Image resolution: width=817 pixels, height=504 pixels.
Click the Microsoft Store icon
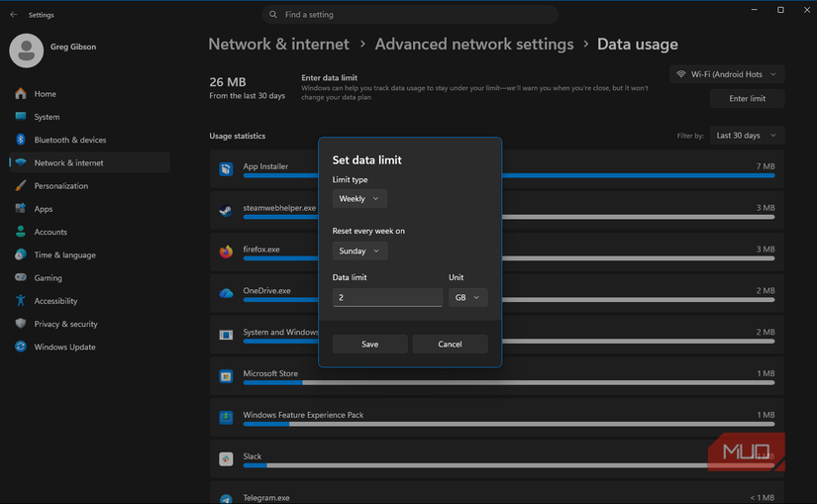click(x=226, y=376)
